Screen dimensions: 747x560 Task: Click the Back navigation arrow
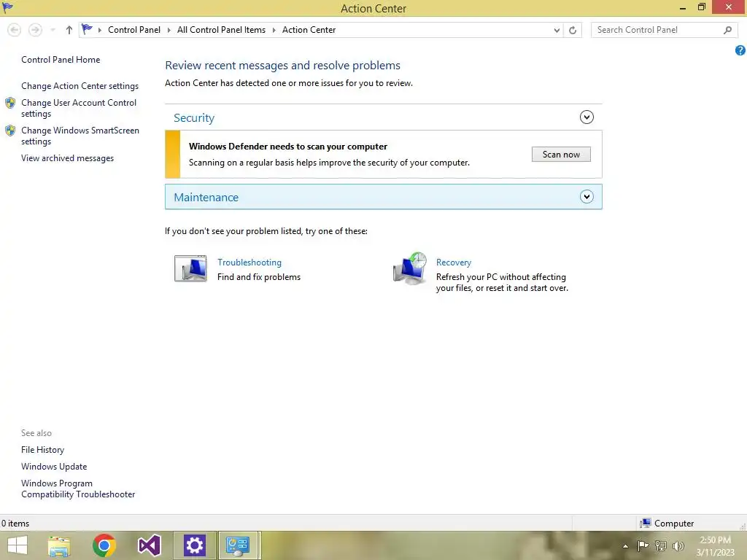[15, 30]
